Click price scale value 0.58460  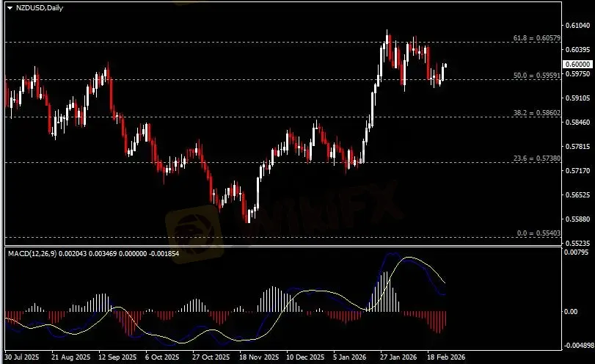click(x=577, y=123)
